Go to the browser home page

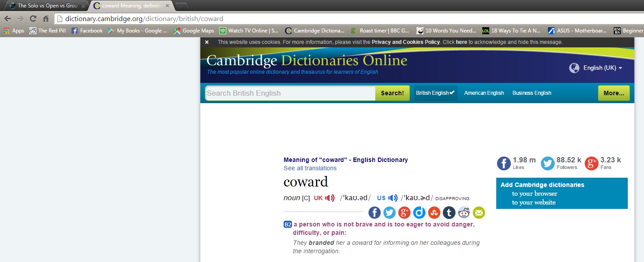pyautogui.click(x=46, y=19)
